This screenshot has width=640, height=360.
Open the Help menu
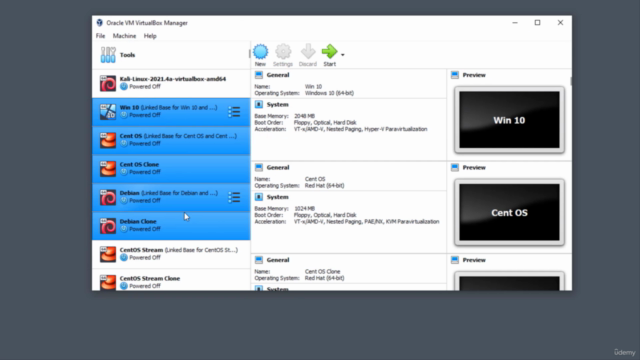click(x=150, y=36)
